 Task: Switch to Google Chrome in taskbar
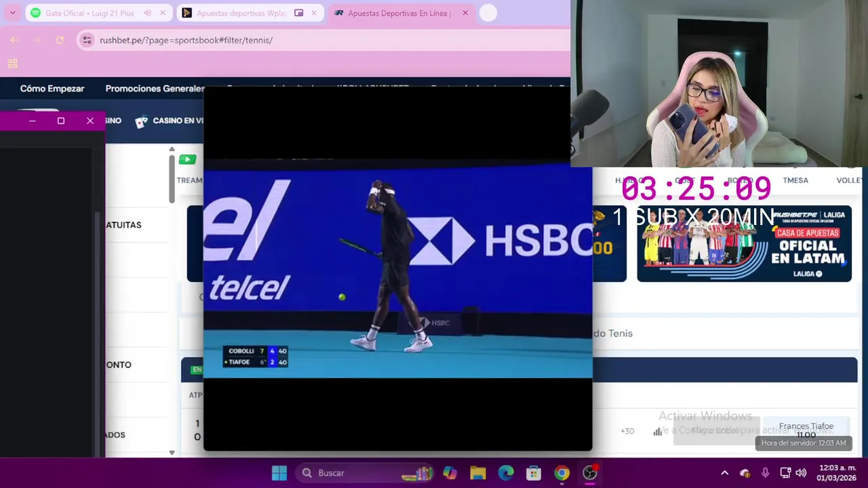click(561, 473)
